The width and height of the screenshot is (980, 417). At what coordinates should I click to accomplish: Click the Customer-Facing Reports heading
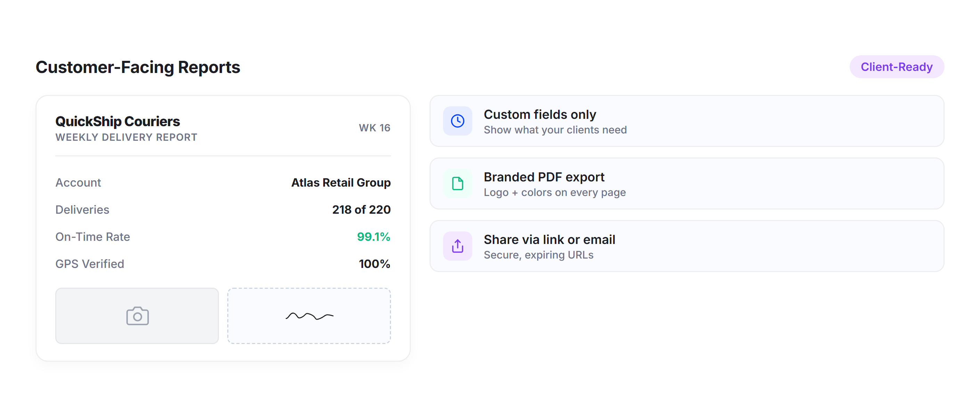point(138,67)
